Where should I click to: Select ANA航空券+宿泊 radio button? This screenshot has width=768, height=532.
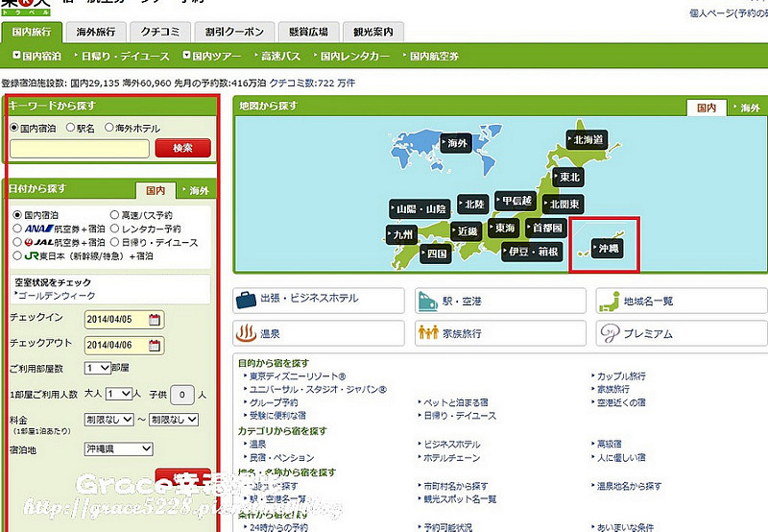[17, 229]
